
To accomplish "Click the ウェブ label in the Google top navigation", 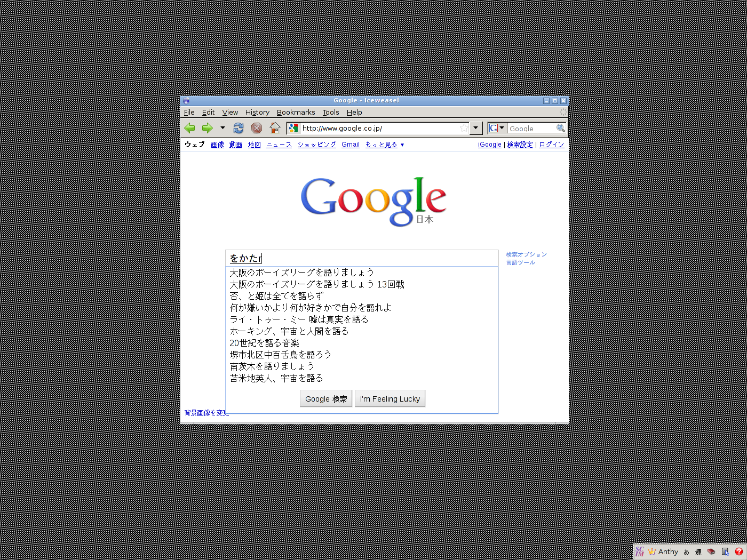I will (195, 145).
